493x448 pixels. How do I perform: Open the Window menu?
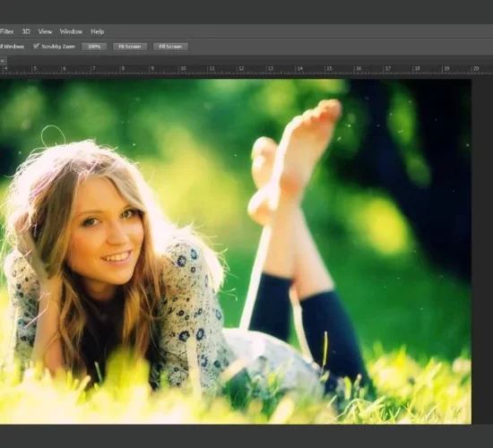pyautogui.click(x=71, y=31)
